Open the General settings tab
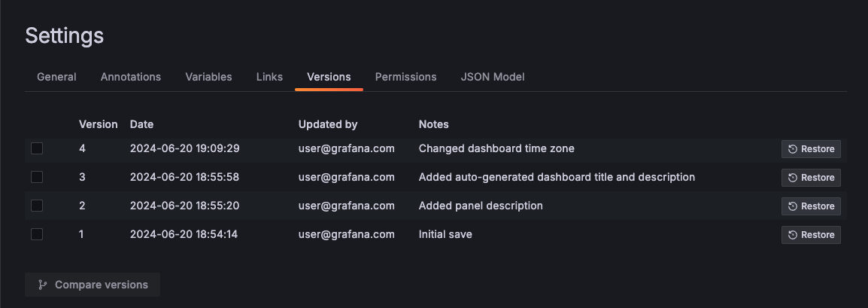Image resolution: width=868 pixels, height=308 pixels. [56, 77]
